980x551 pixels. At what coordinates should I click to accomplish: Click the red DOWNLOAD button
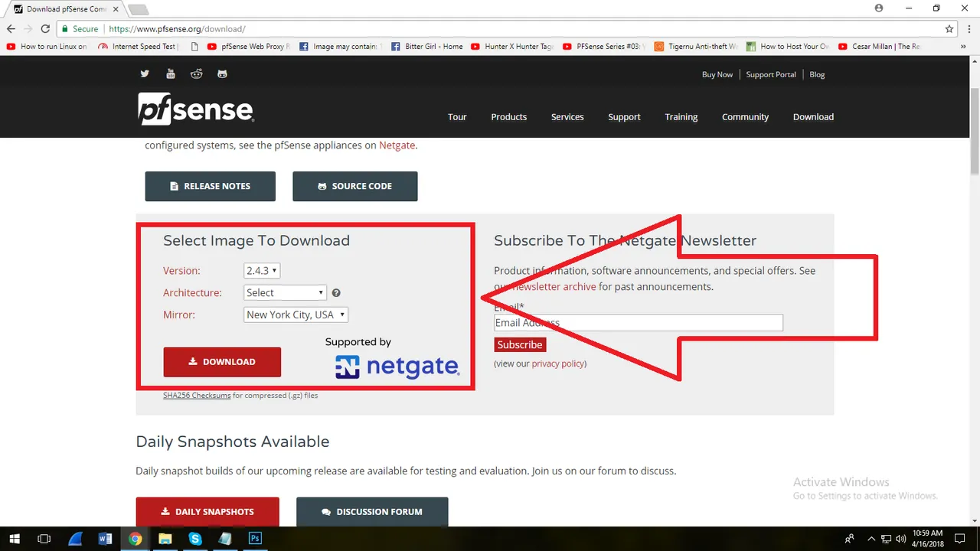pyautogui.click(x=222, y=362)
